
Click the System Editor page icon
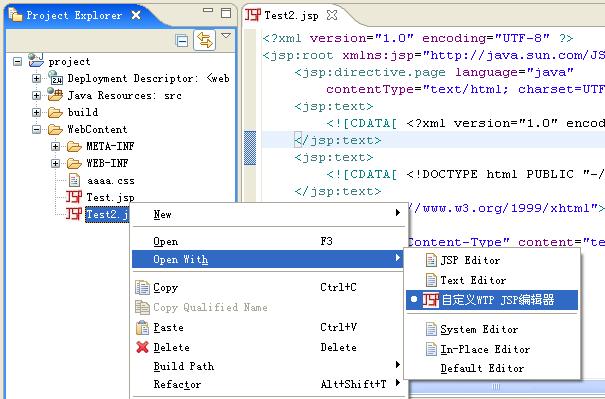pyautogui.click(x=431, y=329)
